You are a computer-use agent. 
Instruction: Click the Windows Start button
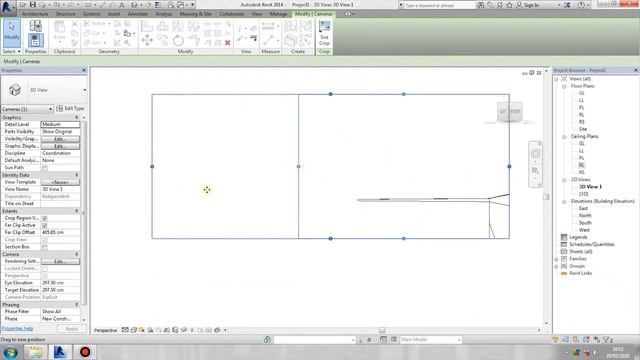click(10, 352)
